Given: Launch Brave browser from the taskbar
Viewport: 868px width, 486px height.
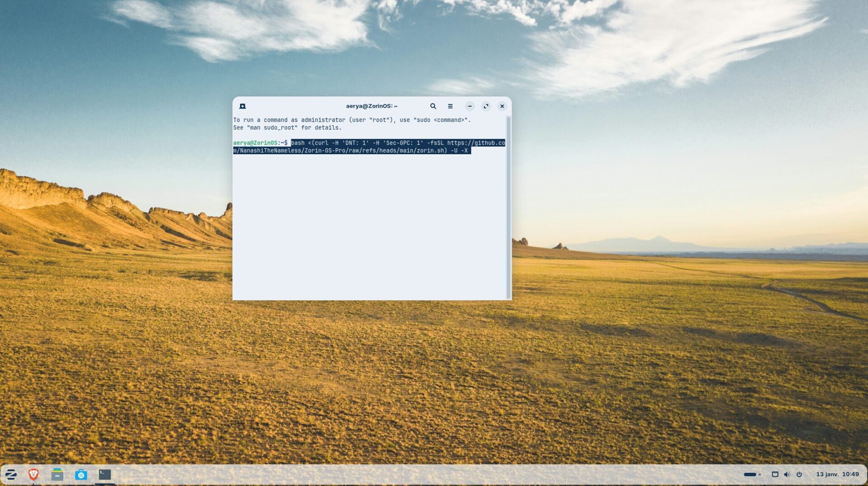Looking at the screenshot, I should coord(33,474).
